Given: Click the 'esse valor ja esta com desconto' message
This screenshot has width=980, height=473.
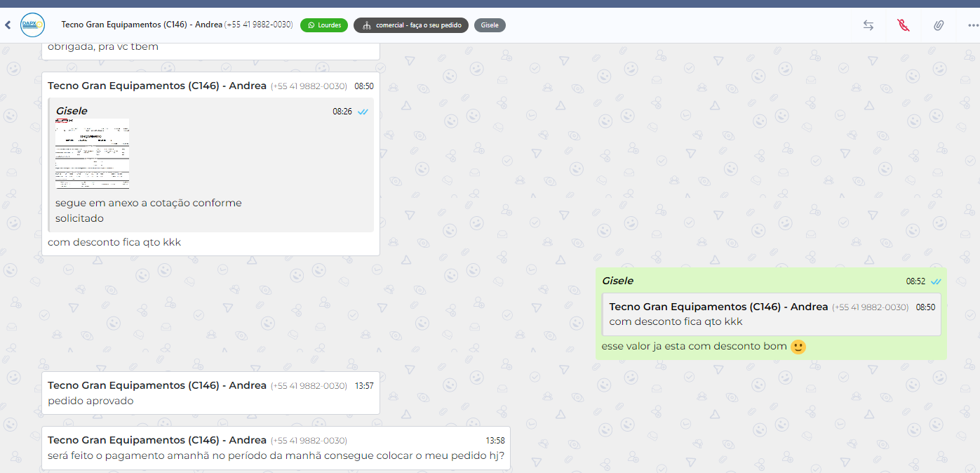Looking at the screenshot, I should pyautogui.click(x=694, y=346).
